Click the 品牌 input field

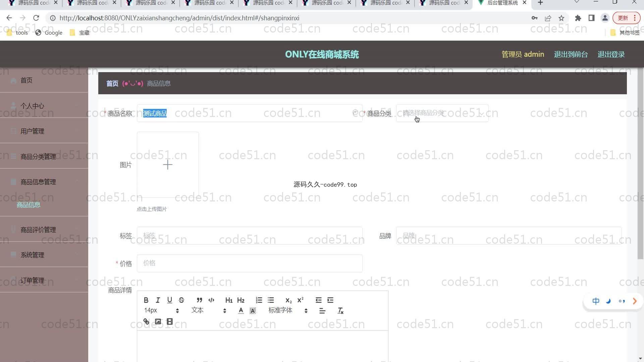tap(508, 236)
